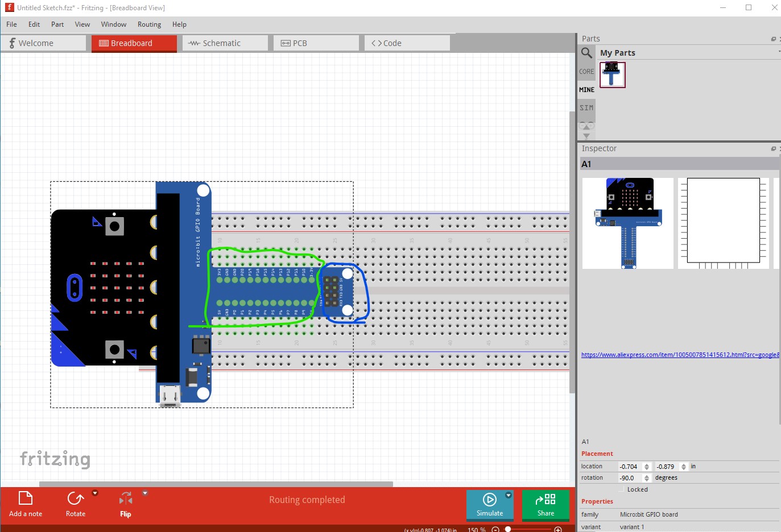Viewport: 781px width, 532px height.
Task: Expand the Flip options dropdown arrow
Action: tap(145, 493)
